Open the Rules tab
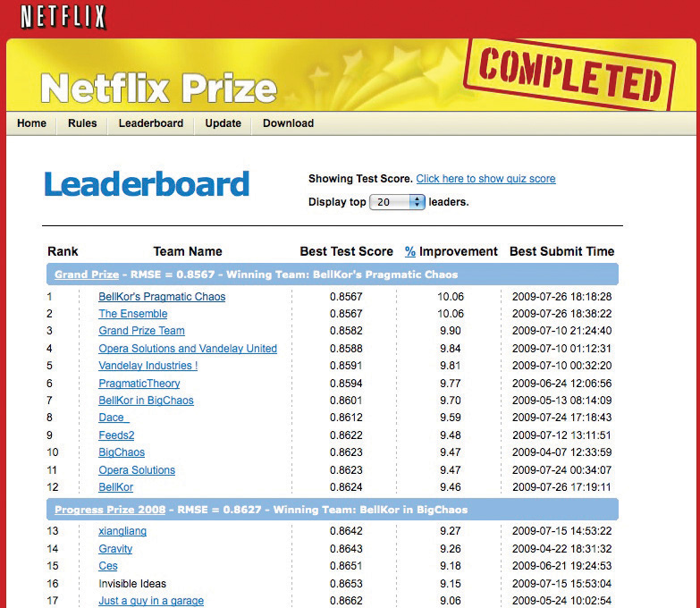 point(82,123)
